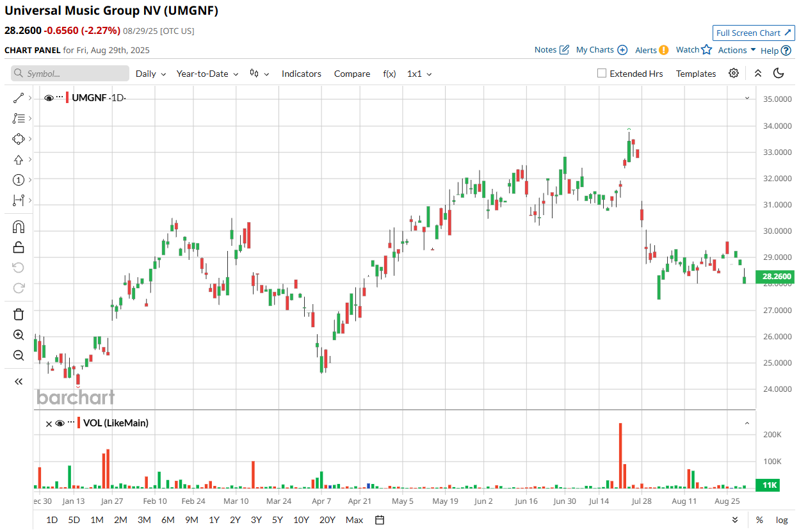Select the trend line drawing tool
Viewport: 808px width, 532px height.
point(19,98)
